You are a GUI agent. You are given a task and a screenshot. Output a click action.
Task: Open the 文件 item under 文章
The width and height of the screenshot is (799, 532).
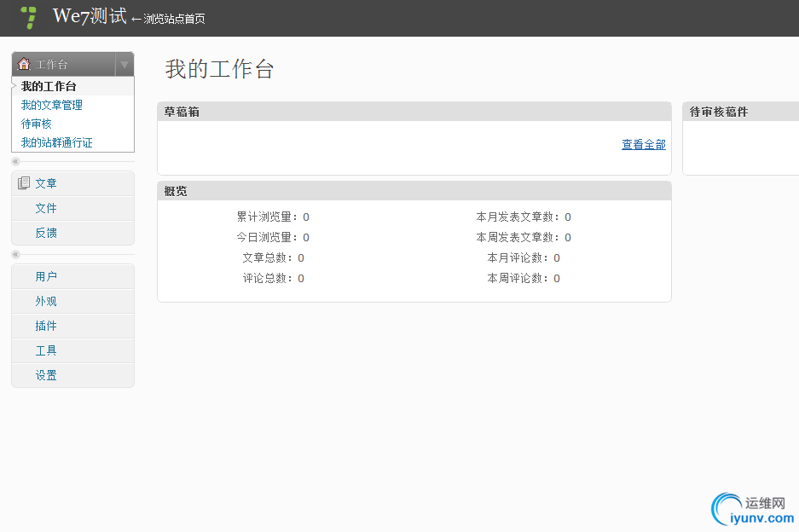pos(47,208)
